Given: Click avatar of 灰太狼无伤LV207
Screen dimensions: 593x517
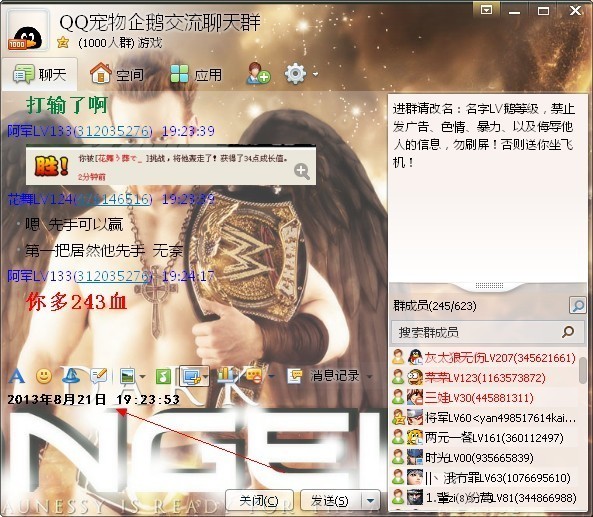Looking at the screenshot, I should pos(415,357).
